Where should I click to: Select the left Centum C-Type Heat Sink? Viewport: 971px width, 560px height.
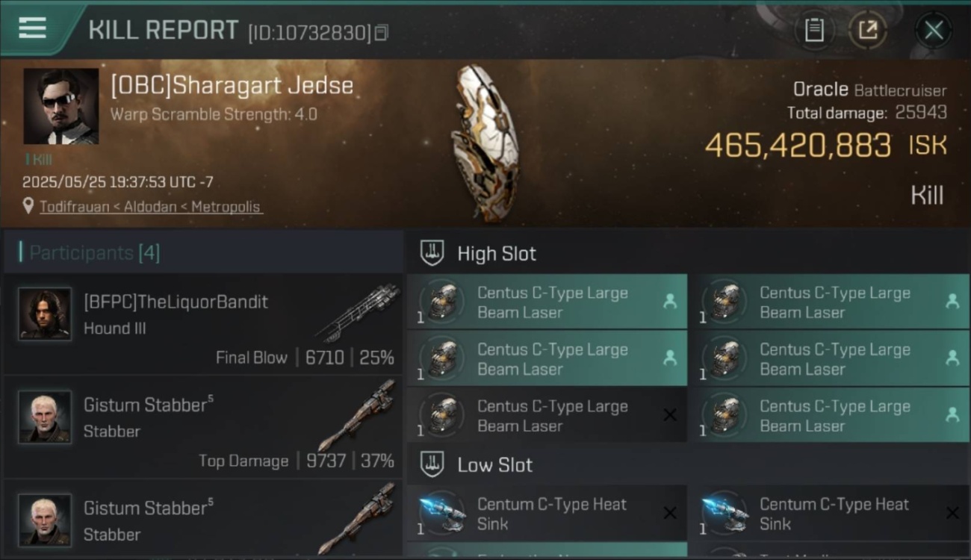[x=547, y=513]
